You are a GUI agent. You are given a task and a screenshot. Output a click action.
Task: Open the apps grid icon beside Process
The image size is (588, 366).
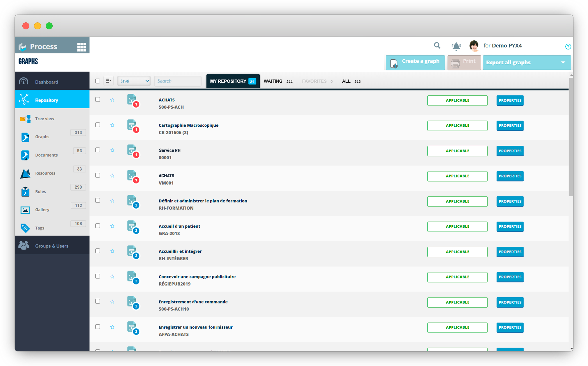tap(81, 47)
